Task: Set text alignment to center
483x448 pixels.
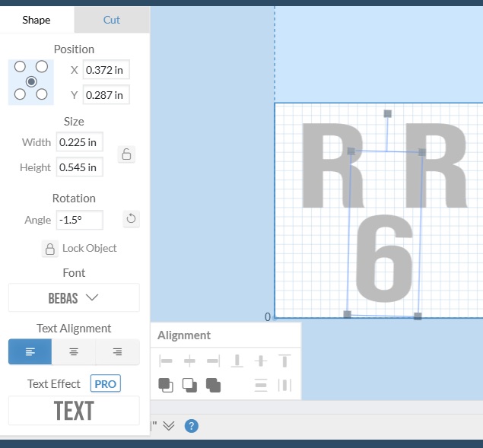Action: click(x=74, y=351)
